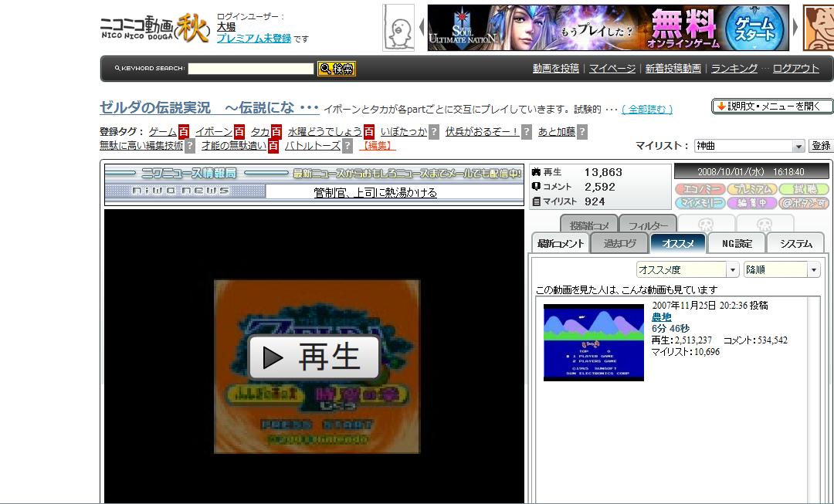Click the ? icon next to 無駄に高い編集技術
The width and height of the screenshot is (834, 504).
(190, 146)
